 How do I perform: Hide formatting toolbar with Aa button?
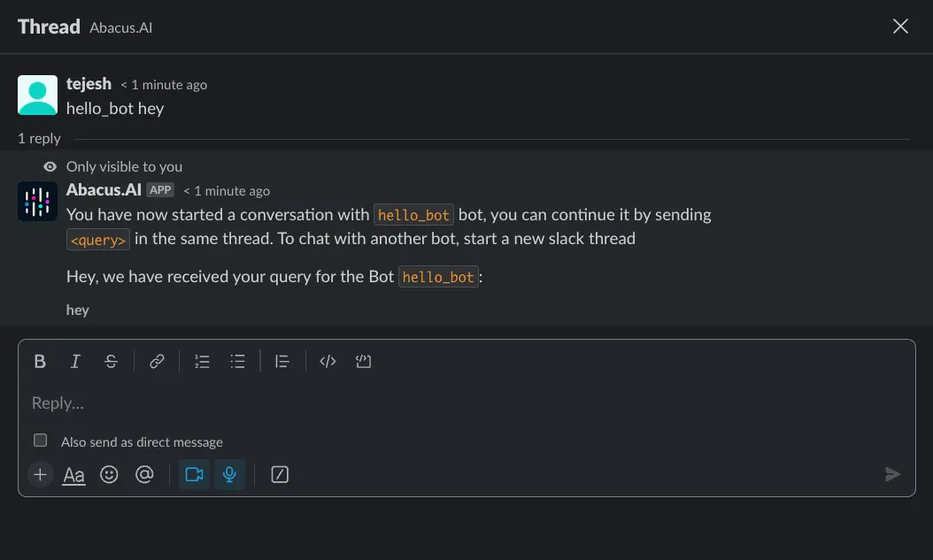pos(74,475)
